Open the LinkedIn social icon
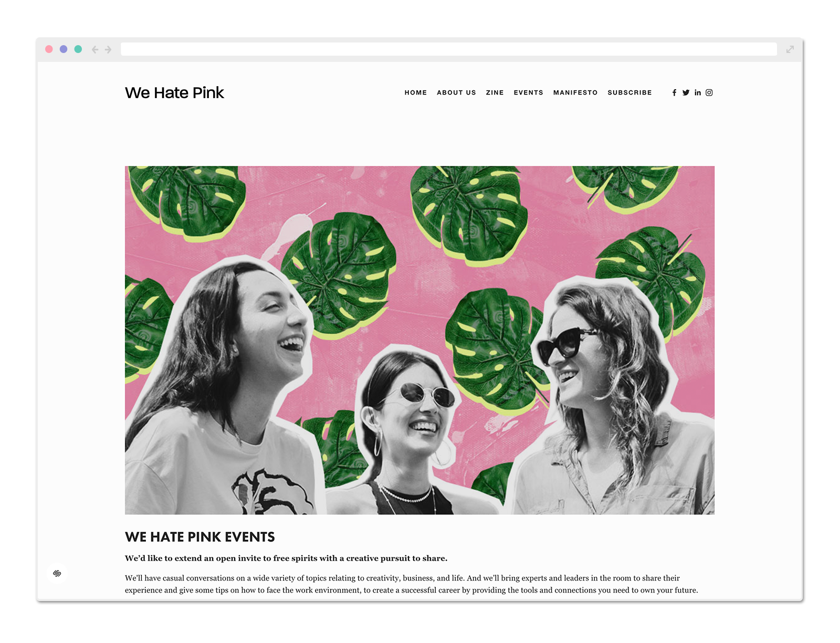The width and height of the screenshot is (840, 643). pos(698,92)
